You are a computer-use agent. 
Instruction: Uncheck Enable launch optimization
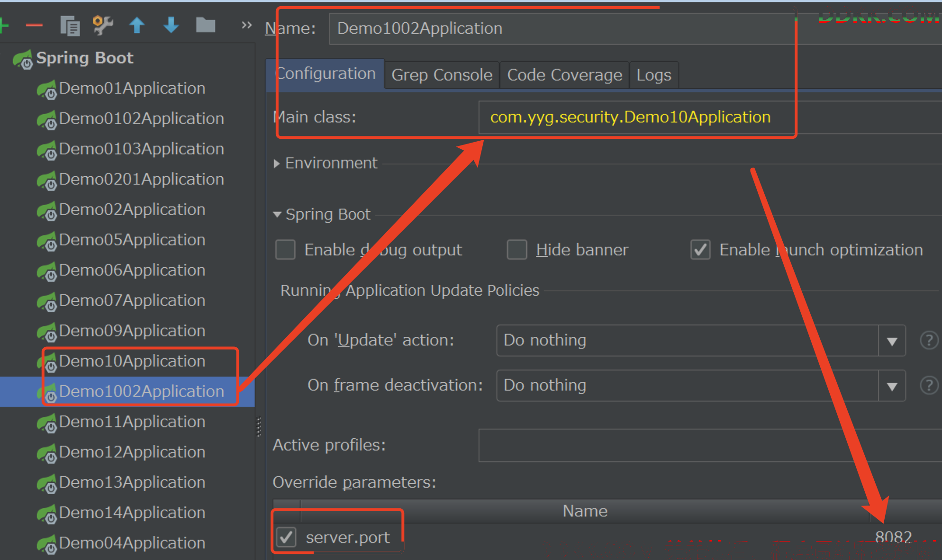[x=700, y=250]
